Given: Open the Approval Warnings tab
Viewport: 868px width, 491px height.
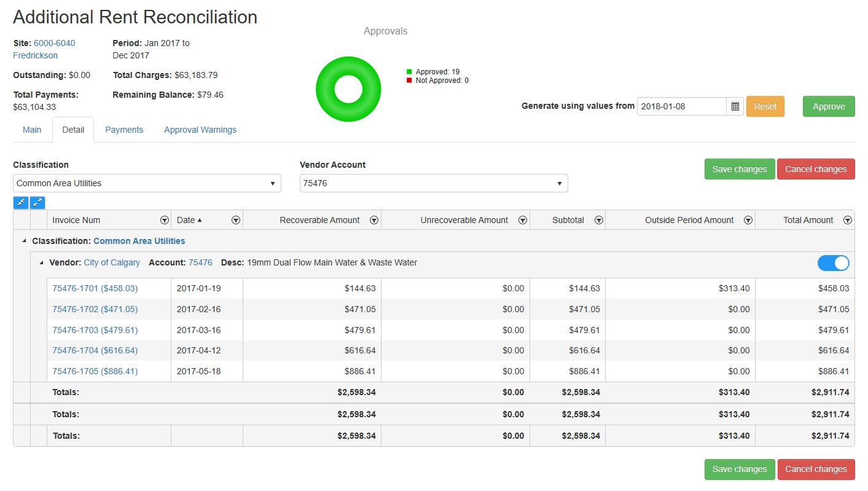Looking at the screenshot, I should pyautogui.click(x=200, y=130).
